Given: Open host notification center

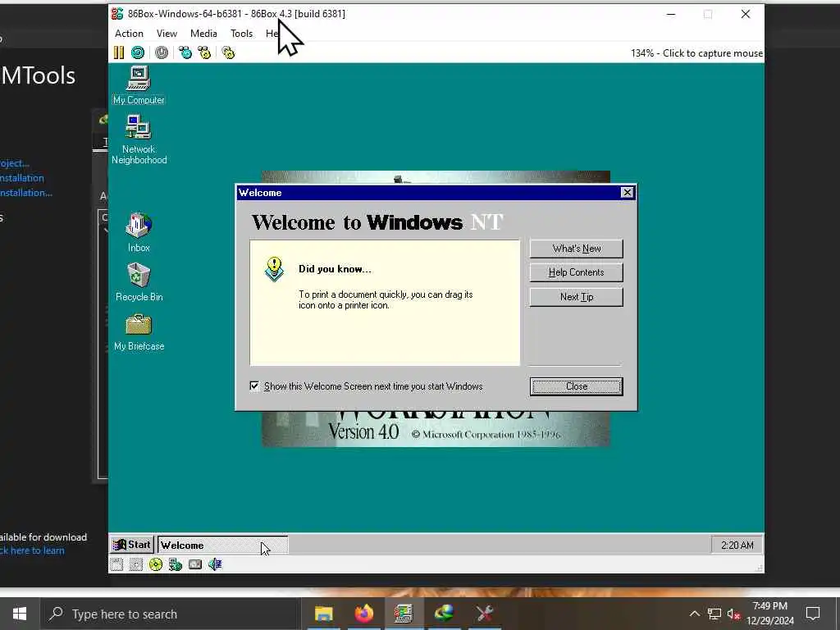Looking at the screenshot, I should (813, 614).
